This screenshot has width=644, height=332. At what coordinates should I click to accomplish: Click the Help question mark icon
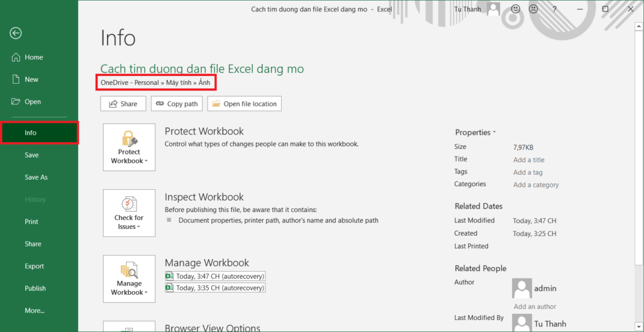point(554,9)
